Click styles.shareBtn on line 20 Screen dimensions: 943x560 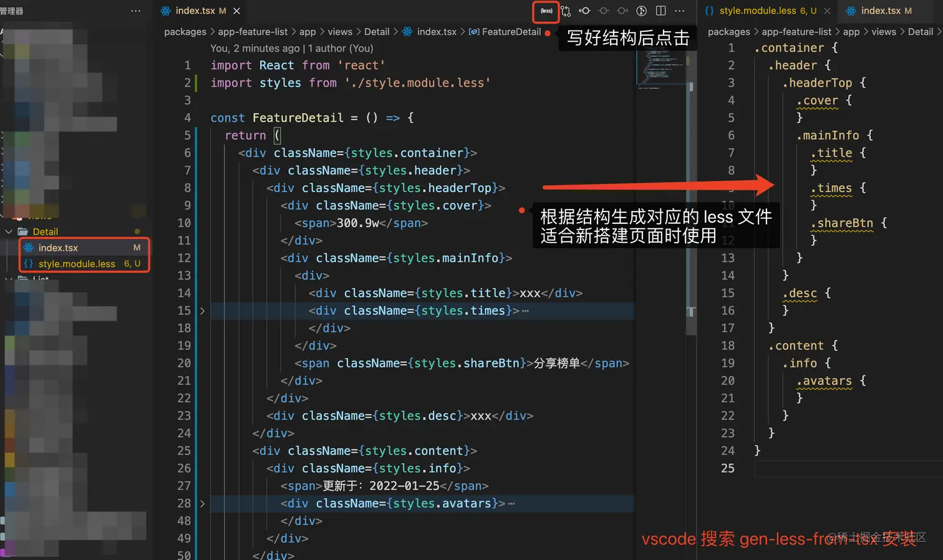(x=467, y=363)
